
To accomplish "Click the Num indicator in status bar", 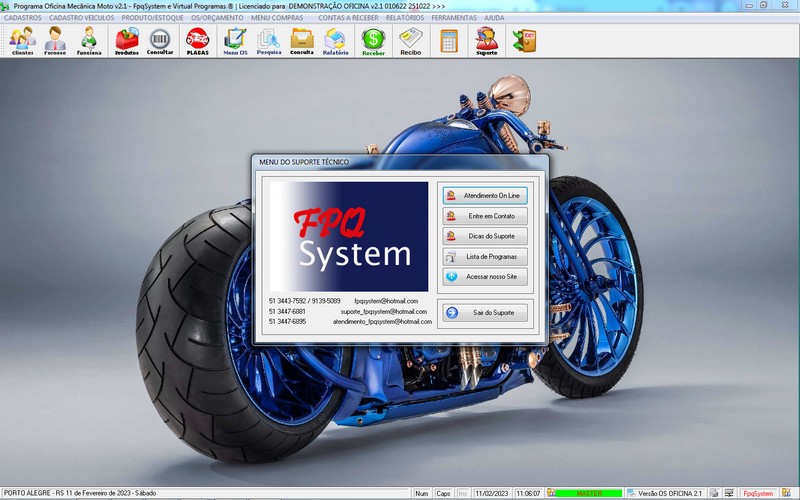I will (421, 493).
